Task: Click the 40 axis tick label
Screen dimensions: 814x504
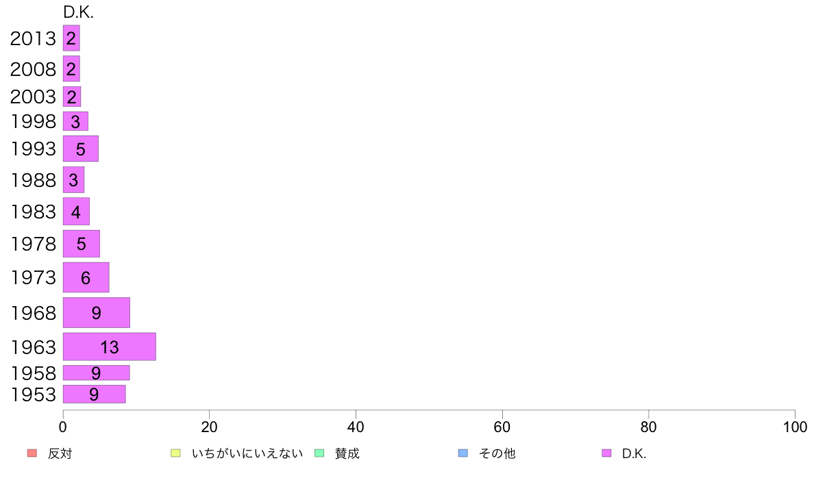Action: pyautogui.click(x=356, y=427)
